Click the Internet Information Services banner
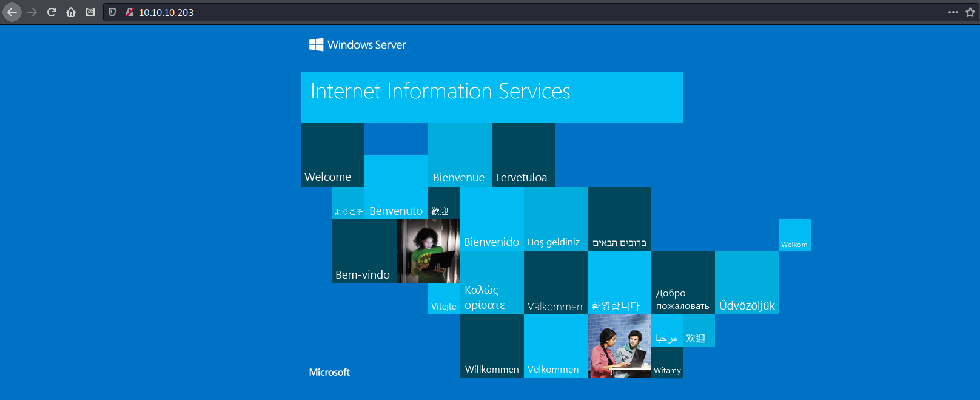The image size is (980, 400). click(x=492, y=98)
